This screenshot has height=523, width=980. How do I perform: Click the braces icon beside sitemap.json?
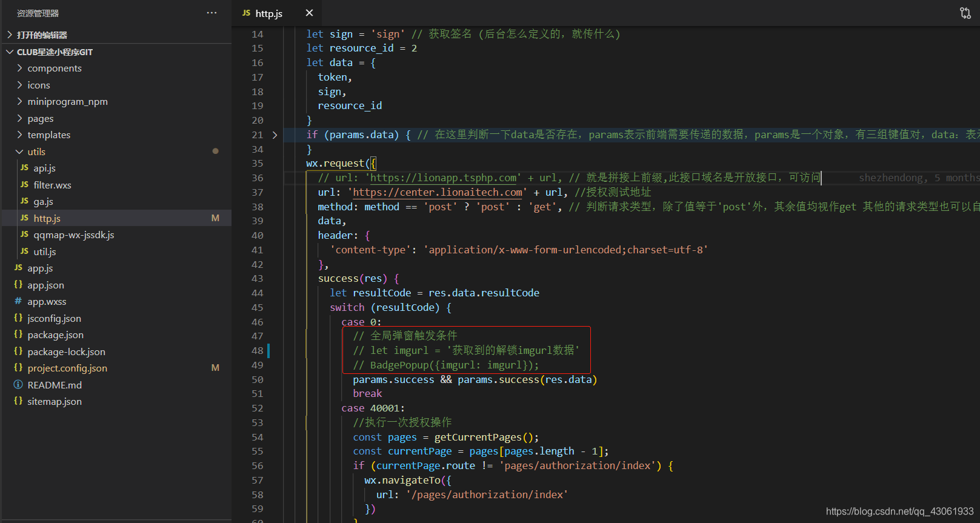(x=18, y=401)
